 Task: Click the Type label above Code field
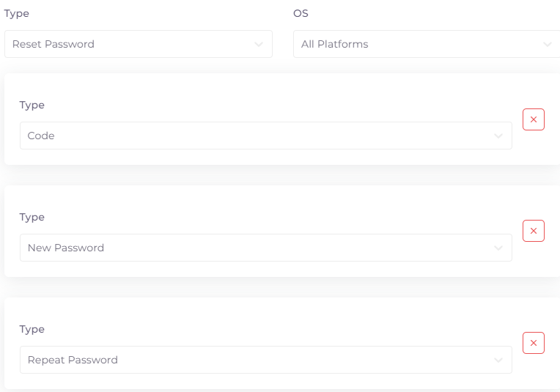pyautogui.click(x=32, y=106)
